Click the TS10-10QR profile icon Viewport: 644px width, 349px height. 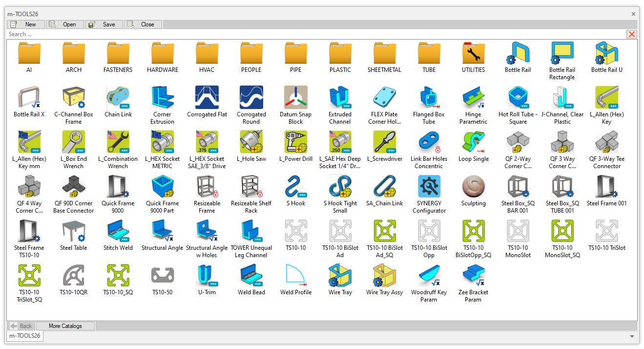(74, 276)
